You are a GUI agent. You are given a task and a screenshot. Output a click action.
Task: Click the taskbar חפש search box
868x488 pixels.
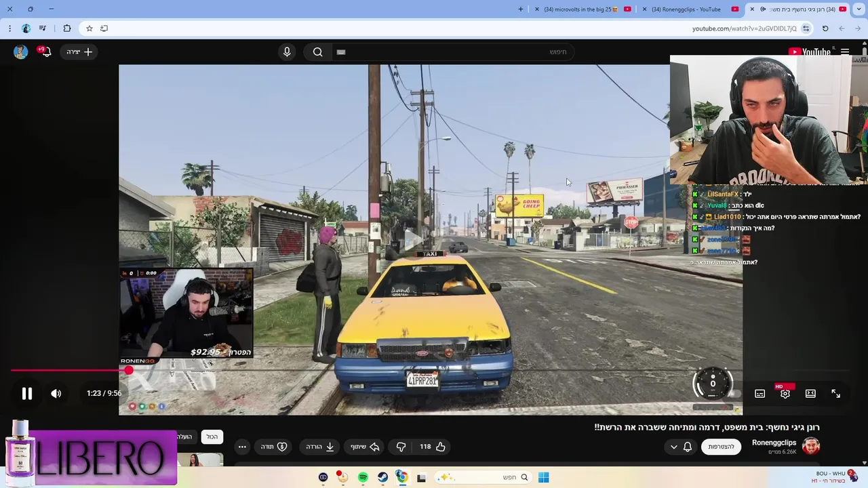483,477
